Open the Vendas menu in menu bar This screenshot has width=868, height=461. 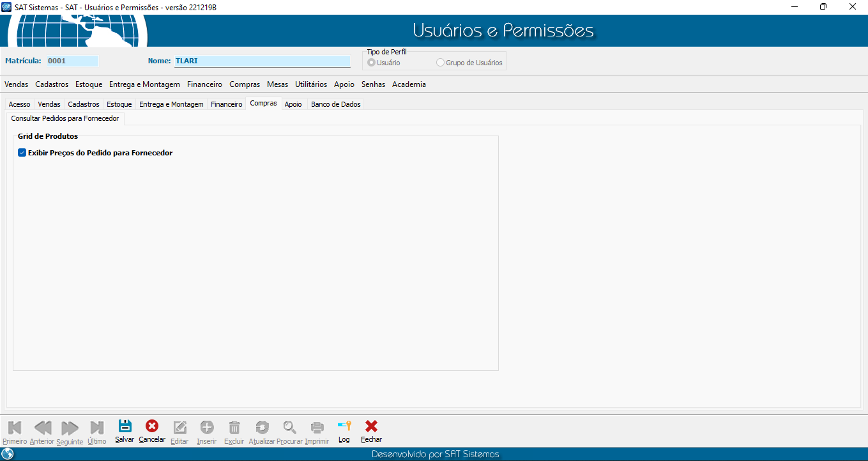[16, 84]
